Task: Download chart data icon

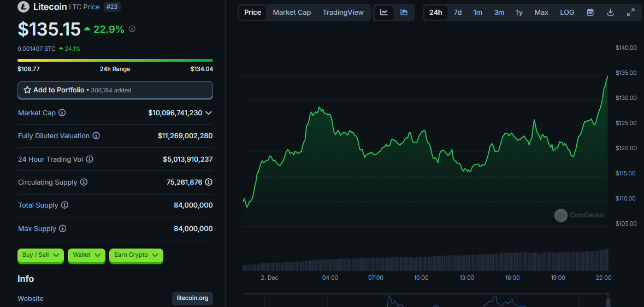Action: point(611,13)
